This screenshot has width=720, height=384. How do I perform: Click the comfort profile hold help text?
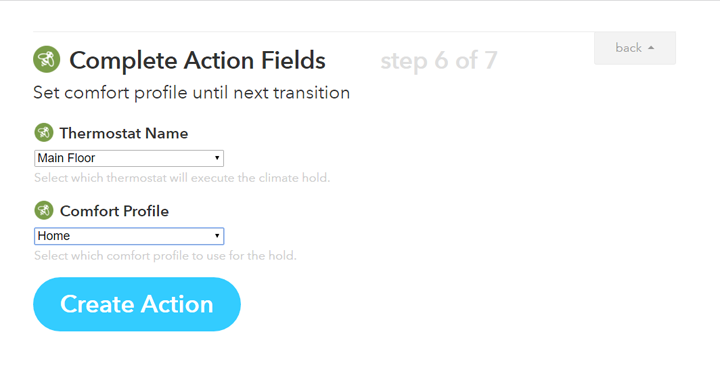165,255
